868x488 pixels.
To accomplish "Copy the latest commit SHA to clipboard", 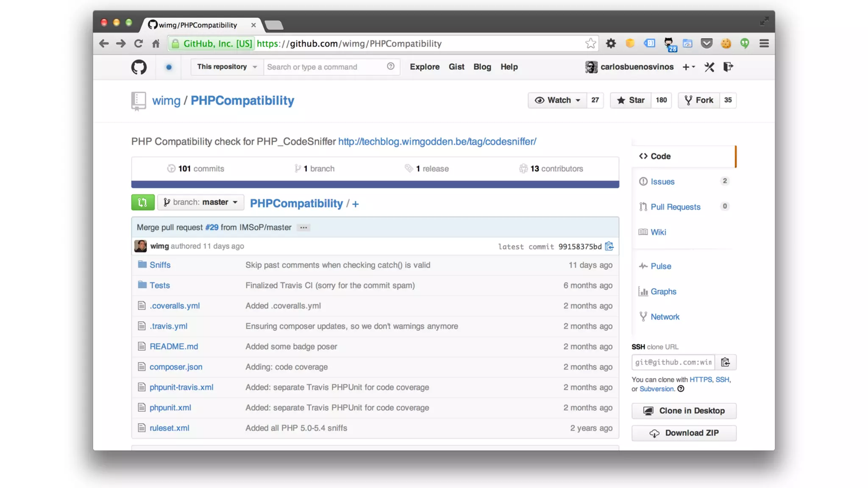I will coord(609,247).
